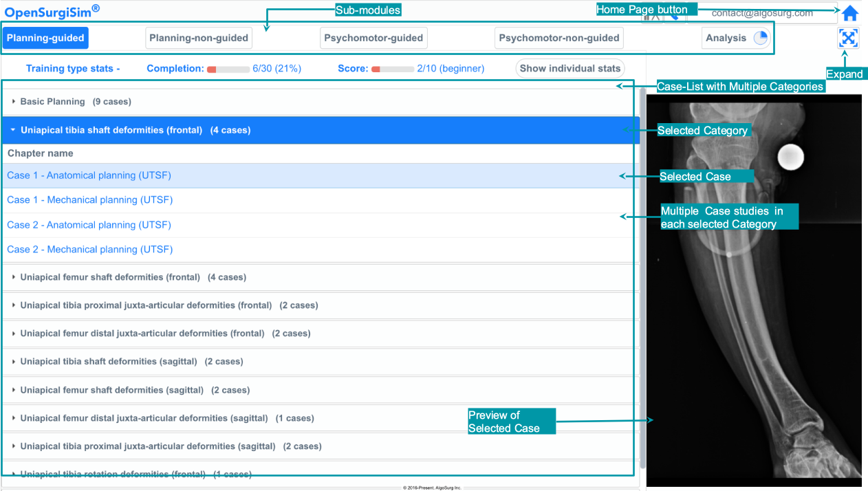Open the Psychomotor-guided sub-module
868x491 pixels.
click(373, 39)
